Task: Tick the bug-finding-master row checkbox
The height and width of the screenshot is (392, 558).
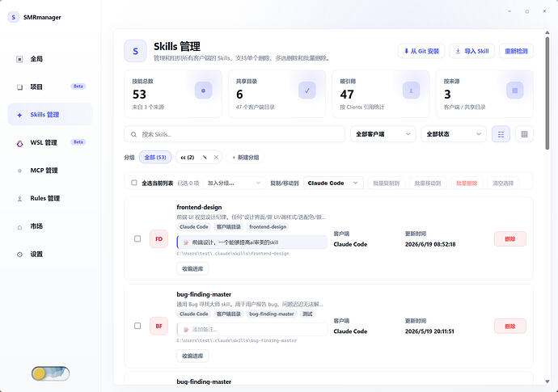Action: pyautogui.click(x=137, y=327)
